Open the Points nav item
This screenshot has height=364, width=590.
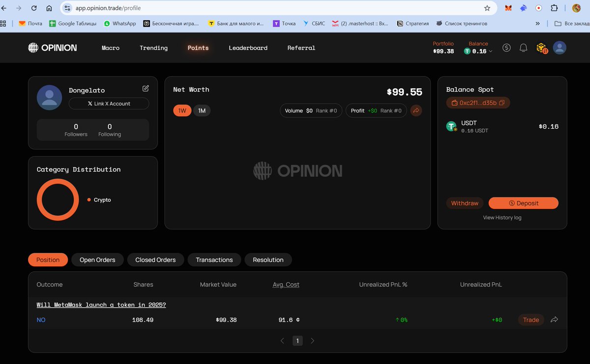click(x=198, y=48)
